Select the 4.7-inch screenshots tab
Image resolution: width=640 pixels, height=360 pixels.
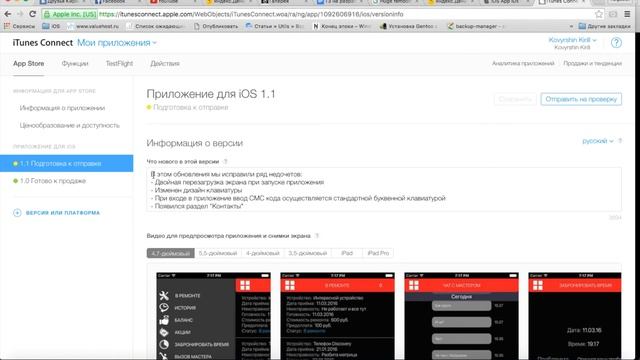[171, 253]
